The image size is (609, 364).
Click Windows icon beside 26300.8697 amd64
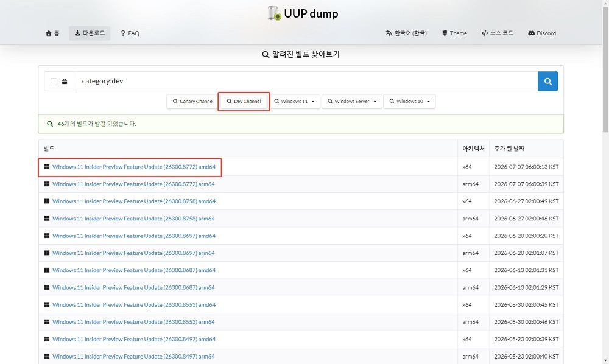47,236
